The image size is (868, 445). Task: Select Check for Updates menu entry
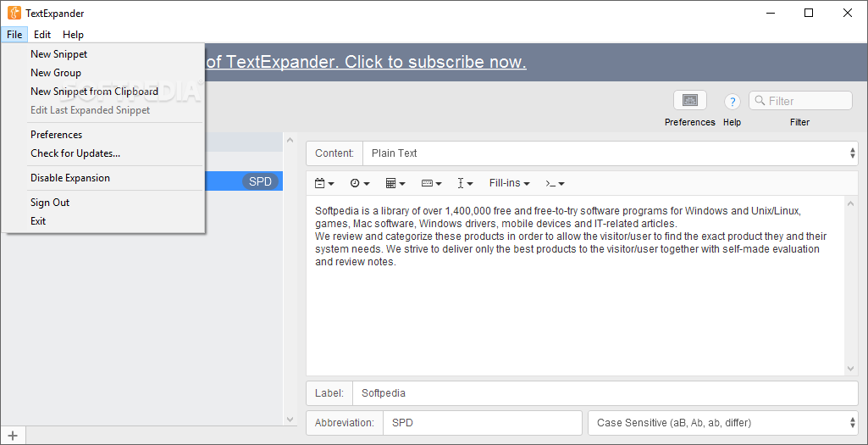103,153
